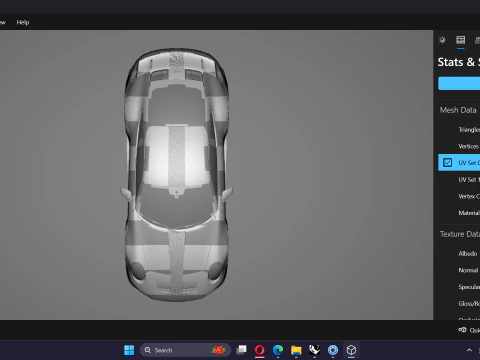Switch to Rhino from the taskbar
480x360 pixels.
[314, 350]
